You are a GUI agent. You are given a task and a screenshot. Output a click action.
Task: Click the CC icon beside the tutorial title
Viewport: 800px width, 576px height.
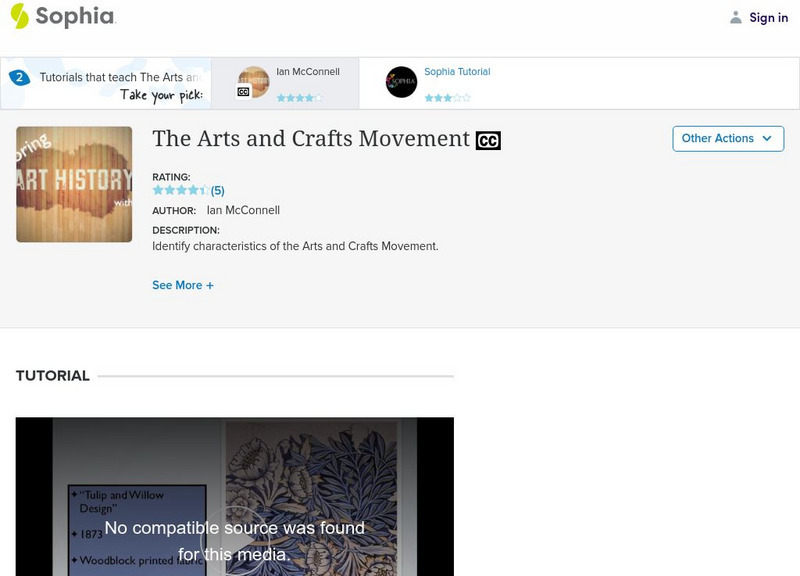488,138
